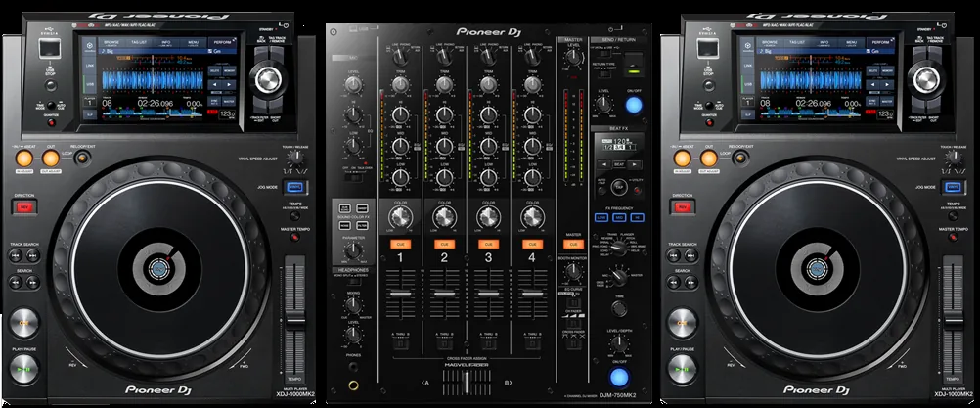980x408 pixels.
Task: Open the TAG LIST tab on left deck screen
Action: 140,42
